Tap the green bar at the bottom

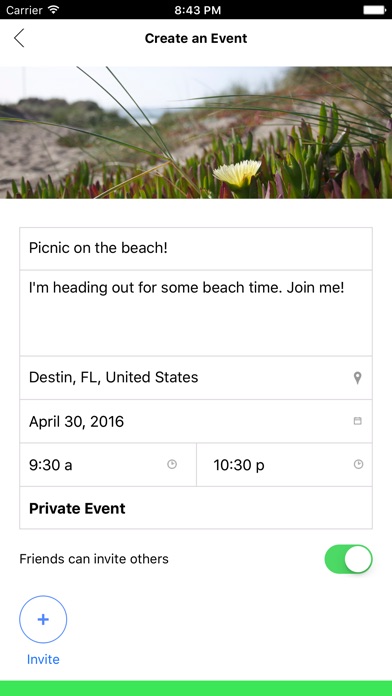(196, 688)
